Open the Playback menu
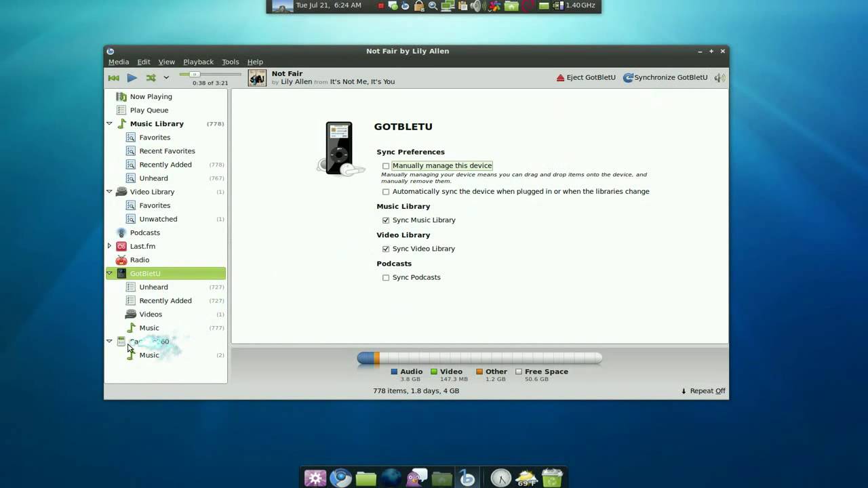This screenshot has height=488, width=868. [198, 62]
